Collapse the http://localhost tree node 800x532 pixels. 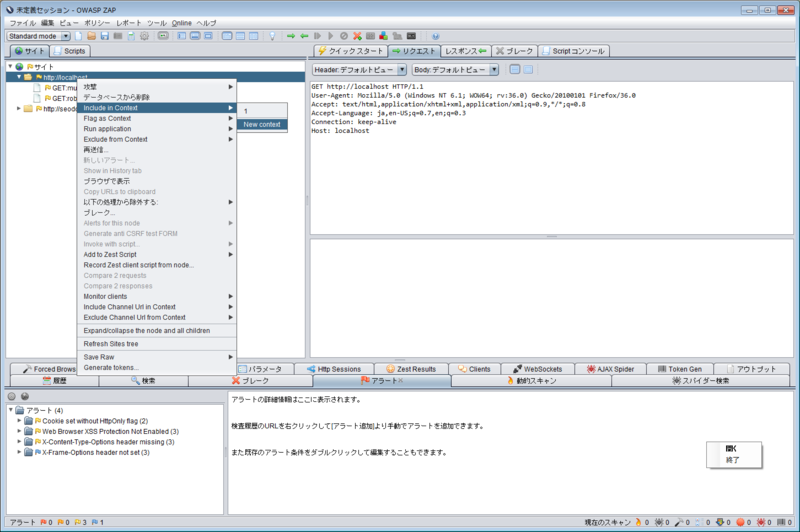tap(19, 77)
